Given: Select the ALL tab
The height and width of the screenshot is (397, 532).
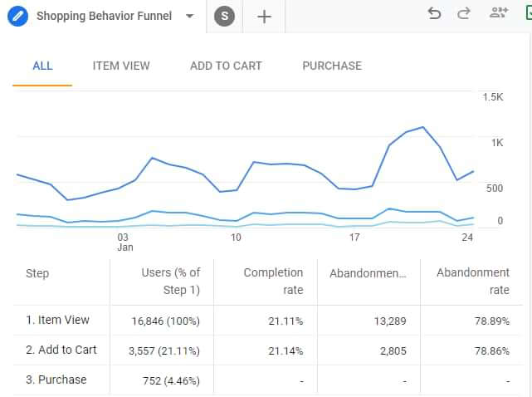Looking at the screenshot, I should point(42,66).
